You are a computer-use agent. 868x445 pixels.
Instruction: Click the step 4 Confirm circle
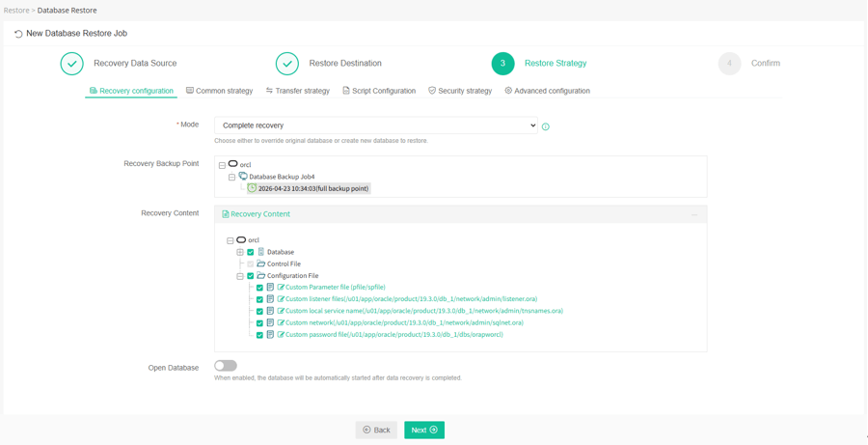730,64
